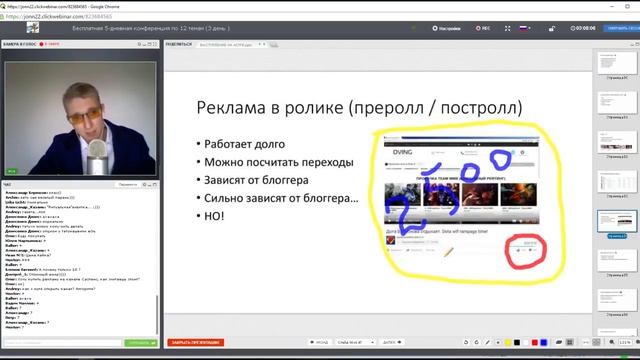Image resolution: width=640 pixels, height=360 pixels.
Task: Click the zoom magnifier icon
Action: point(612,342)
